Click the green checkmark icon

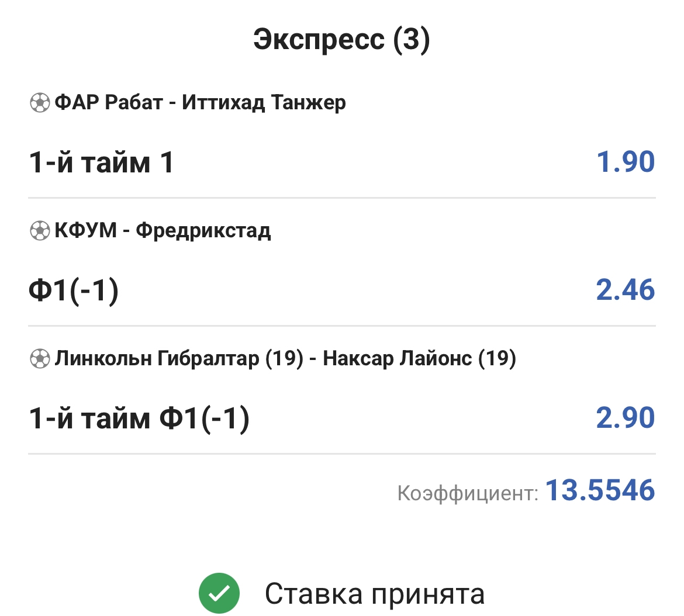[219, 594]
